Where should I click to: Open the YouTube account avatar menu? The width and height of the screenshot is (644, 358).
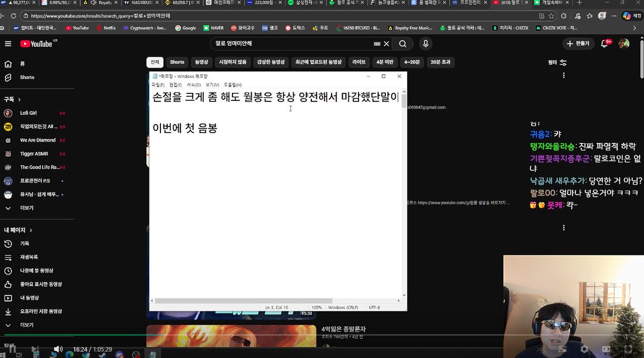[624, 43]
